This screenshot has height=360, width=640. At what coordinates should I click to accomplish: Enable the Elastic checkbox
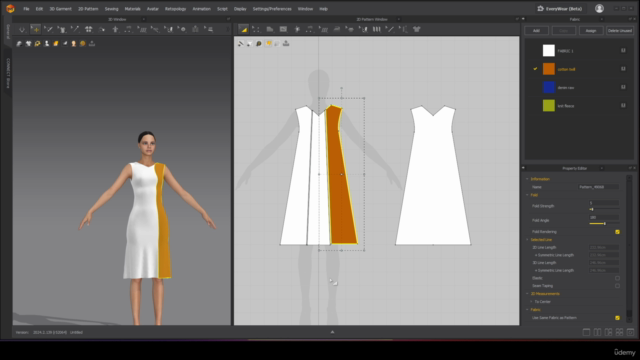(617, 278)
